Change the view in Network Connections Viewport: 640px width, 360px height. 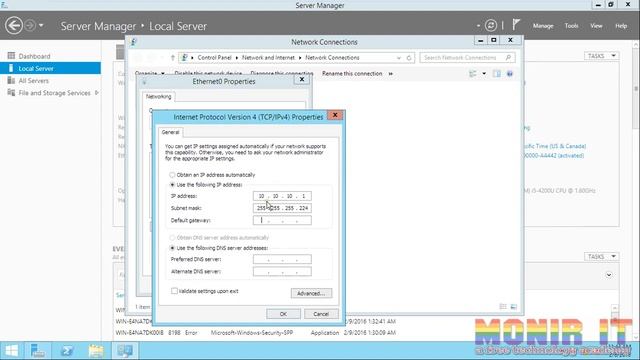click(x=473, y=74)
